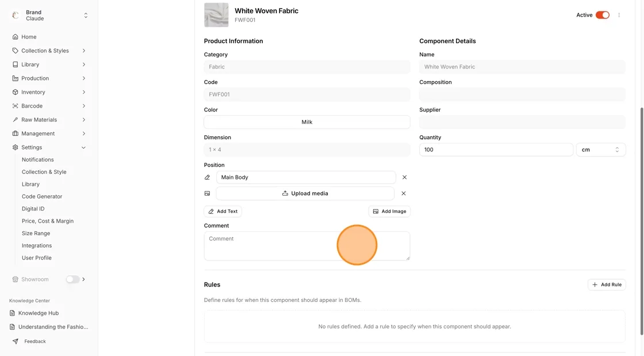Click the Comment text area
This screenshot has width=644, height=356.
307,246
